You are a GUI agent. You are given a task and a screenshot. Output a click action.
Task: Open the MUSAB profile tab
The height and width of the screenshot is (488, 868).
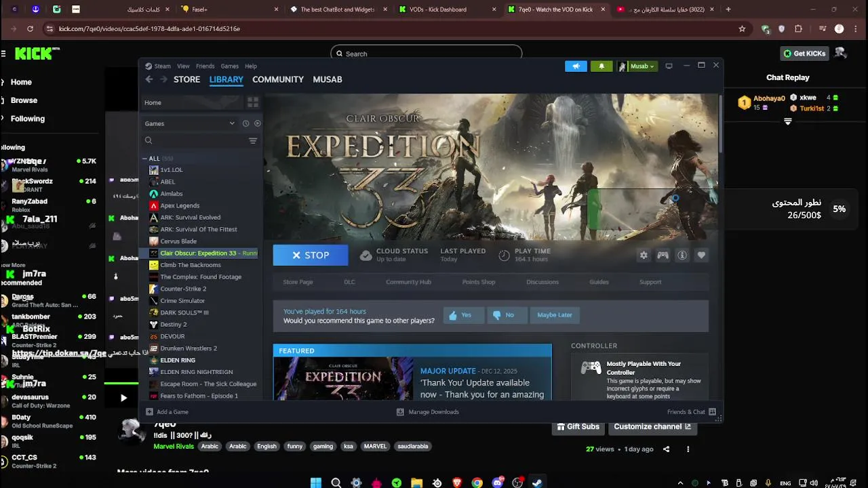click(328, 79)
